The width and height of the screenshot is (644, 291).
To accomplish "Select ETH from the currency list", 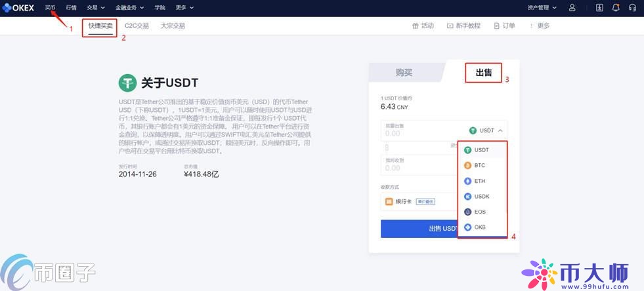I will tap(482, 181).
